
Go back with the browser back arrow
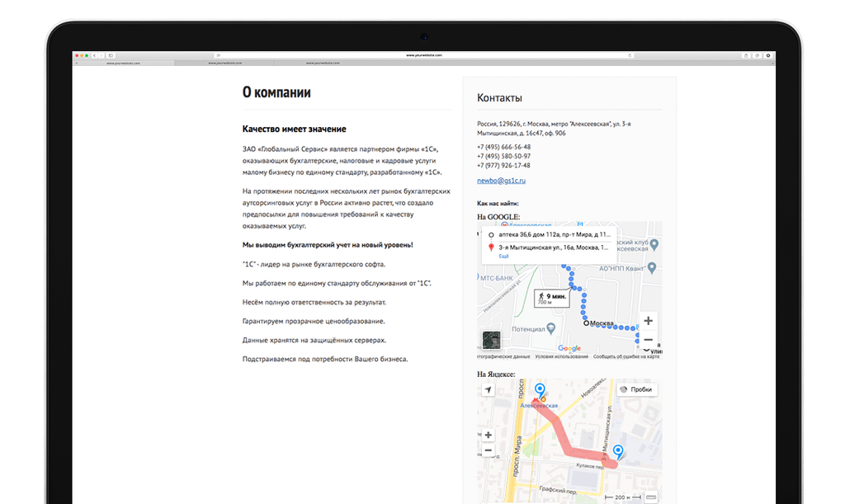(94, 55)
